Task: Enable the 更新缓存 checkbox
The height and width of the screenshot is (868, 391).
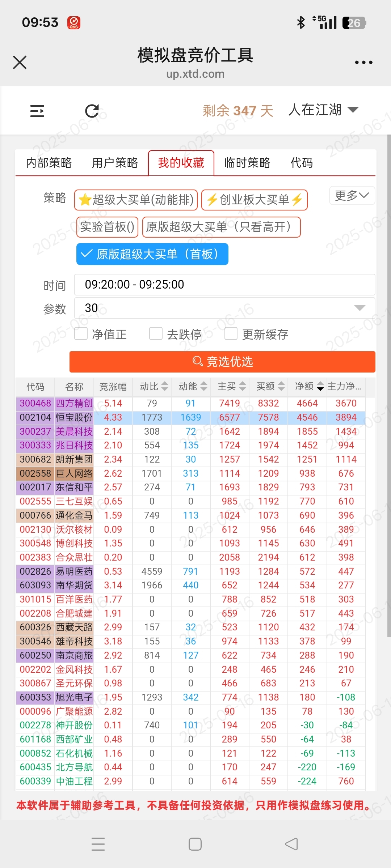Action: click(231, 334)
